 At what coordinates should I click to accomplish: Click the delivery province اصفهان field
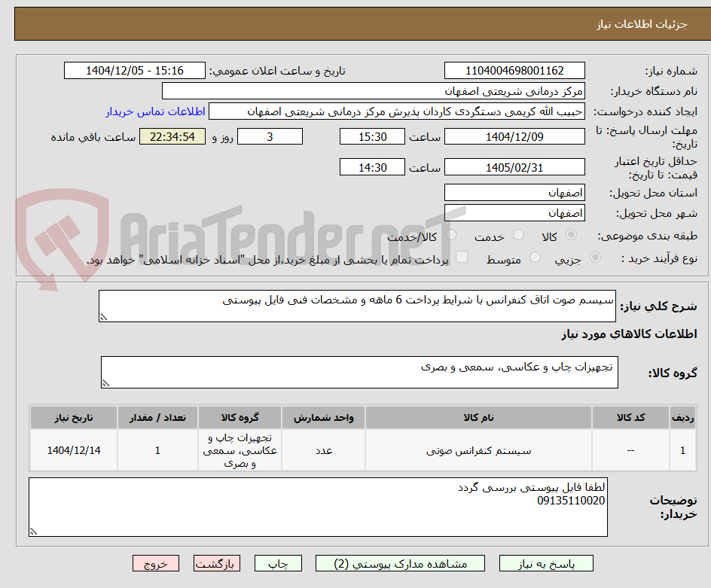coord(514,193)
